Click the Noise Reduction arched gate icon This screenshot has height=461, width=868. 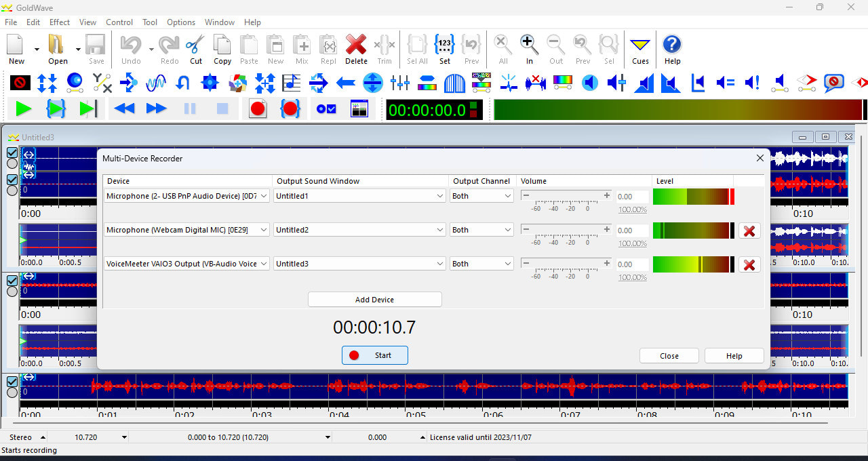point(454,83)
